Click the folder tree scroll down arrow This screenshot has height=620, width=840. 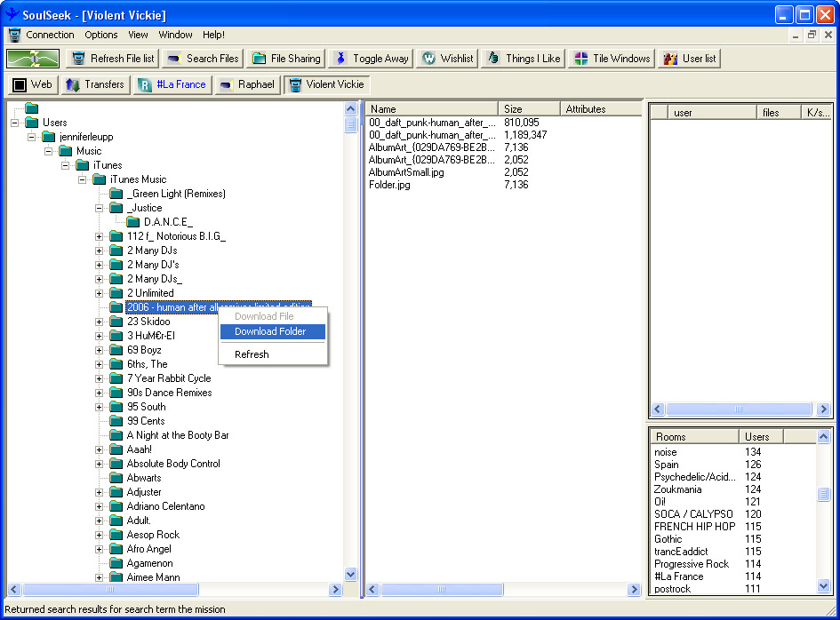tap(351, 575)
